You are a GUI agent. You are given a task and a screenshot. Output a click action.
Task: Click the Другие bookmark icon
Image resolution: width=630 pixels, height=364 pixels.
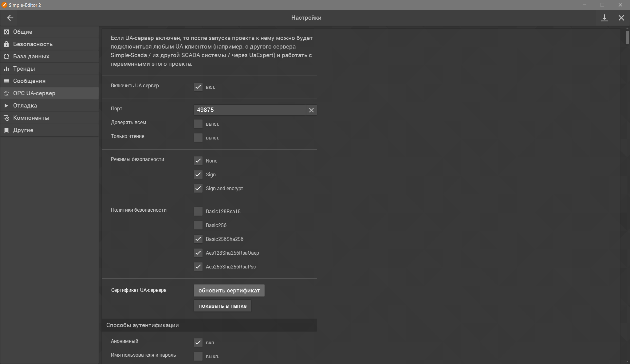(x=6, y=130)
